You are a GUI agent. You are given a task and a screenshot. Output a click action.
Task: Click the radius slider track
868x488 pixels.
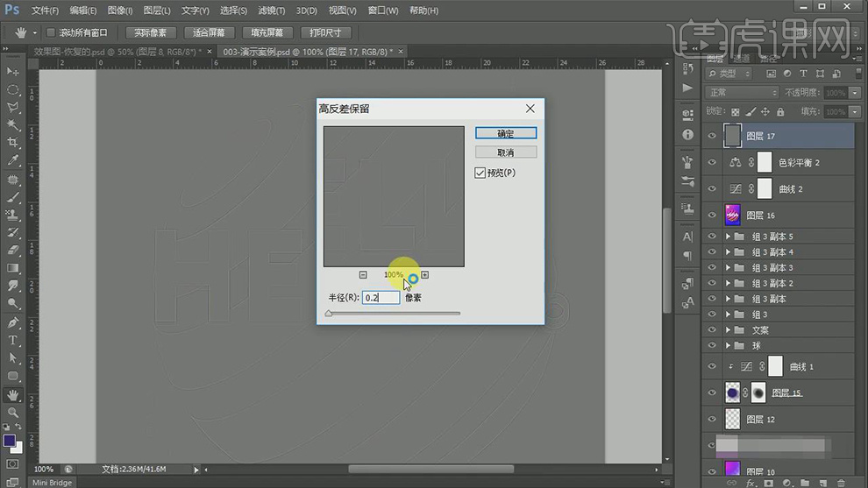[393, 313]
